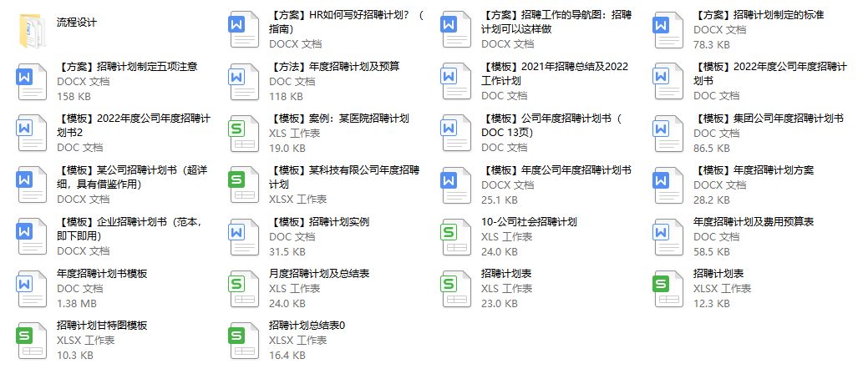Viewport: 868px width, 374px height.
Task: Select the 158 KB size label
Action: [x=74, y=96]
